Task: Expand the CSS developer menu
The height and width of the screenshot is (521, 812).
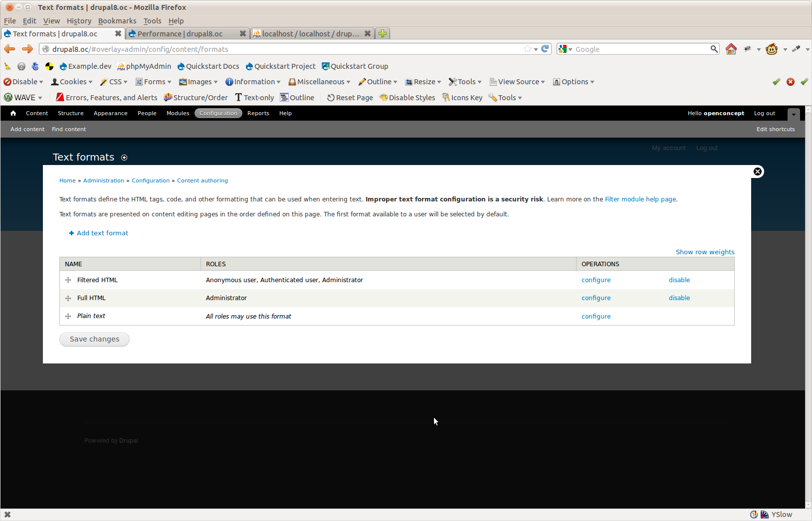Action: [x=114, y=82]
